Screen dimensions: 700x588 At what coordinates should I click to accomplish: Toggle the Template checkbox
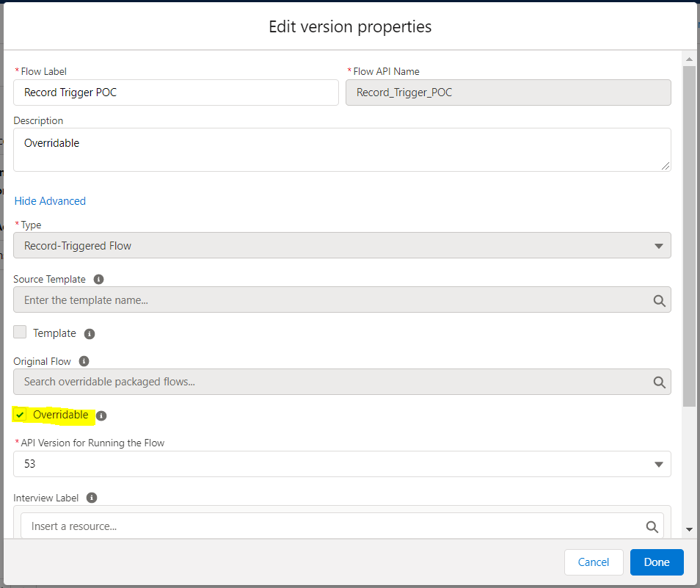21,333
